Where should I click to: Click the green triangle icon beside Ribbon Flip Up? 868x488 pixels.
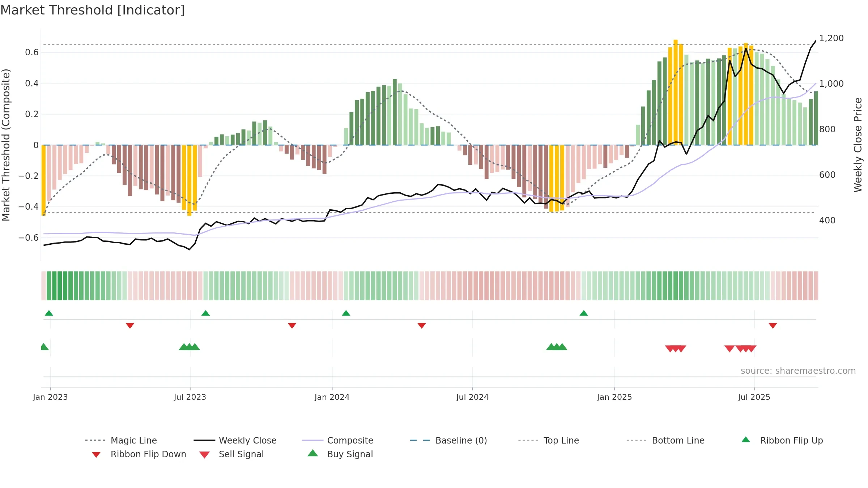(x=746, y=440)
